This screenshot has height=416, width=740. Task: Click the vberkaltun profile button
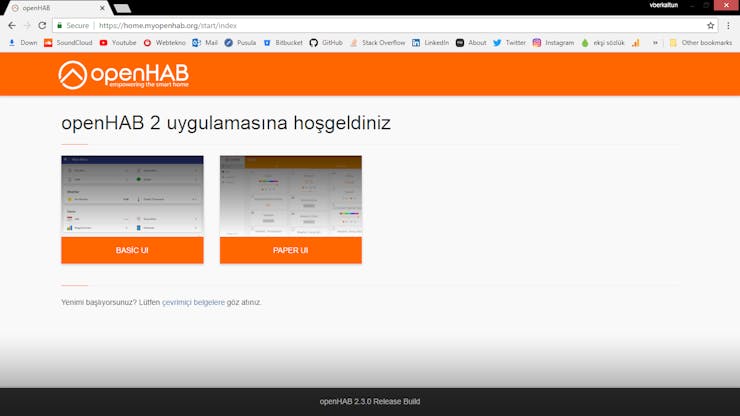(664, 5)
